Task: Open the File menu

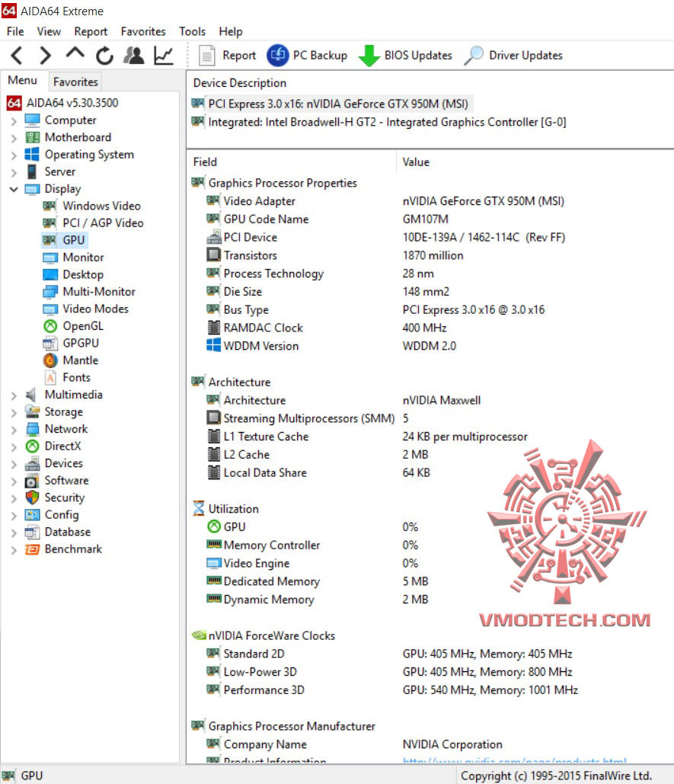Action: coord(15,31)
